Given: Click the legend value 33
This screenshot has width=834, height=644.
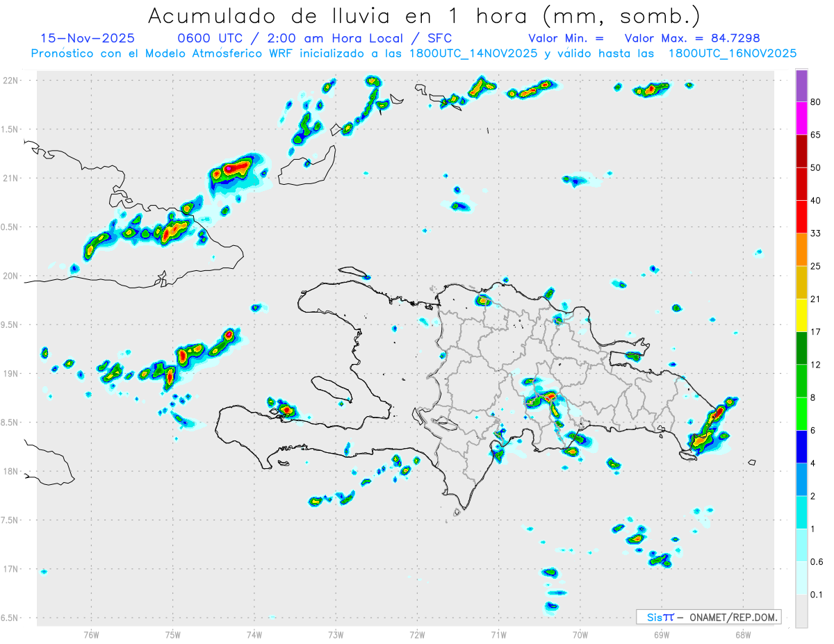Looking at the screenshot, I should pyautogui.click(x=816, y=233).
